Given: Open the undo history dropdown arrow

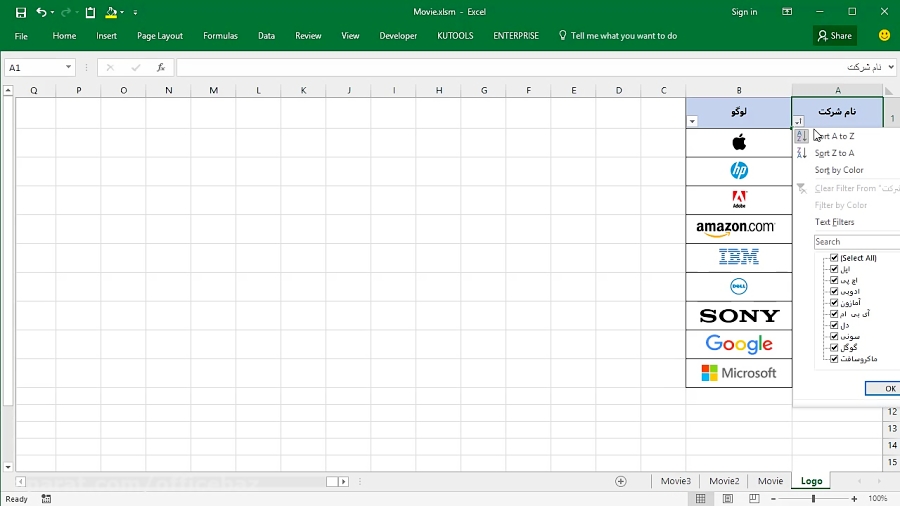Looking at the screenshot, I should click(52, 13).
